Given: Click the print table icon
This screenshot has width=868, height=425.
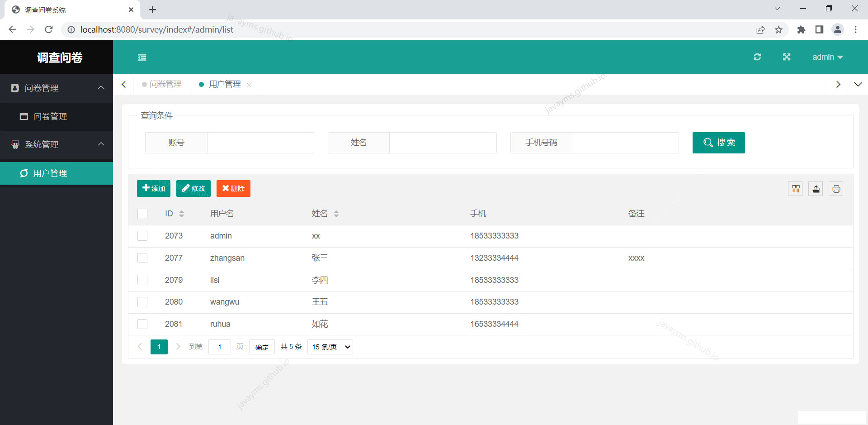Looking at the screenshot, I should point(836,189).
